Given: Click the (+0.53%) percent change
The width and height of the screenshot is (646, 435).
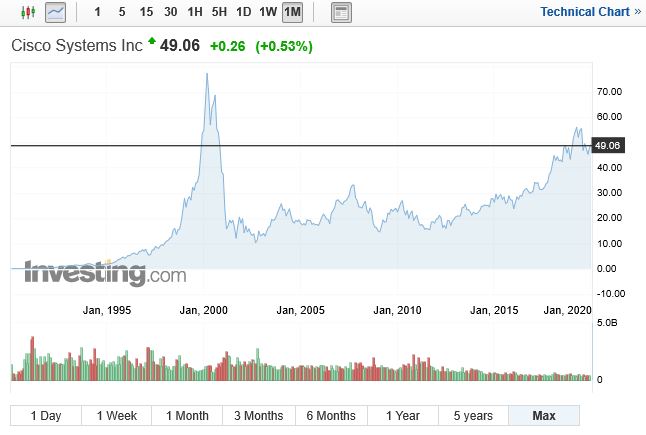Looking at the screenshot, I should tap(284, 46).
